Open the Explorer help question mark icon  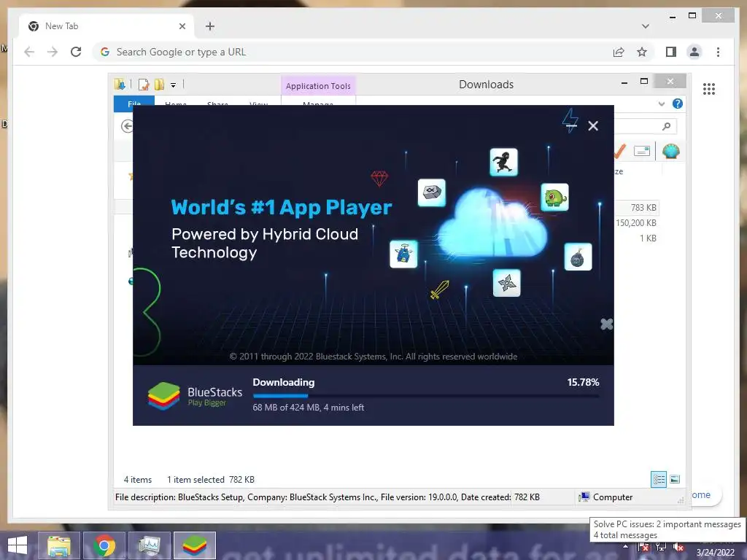coord(678,104)
